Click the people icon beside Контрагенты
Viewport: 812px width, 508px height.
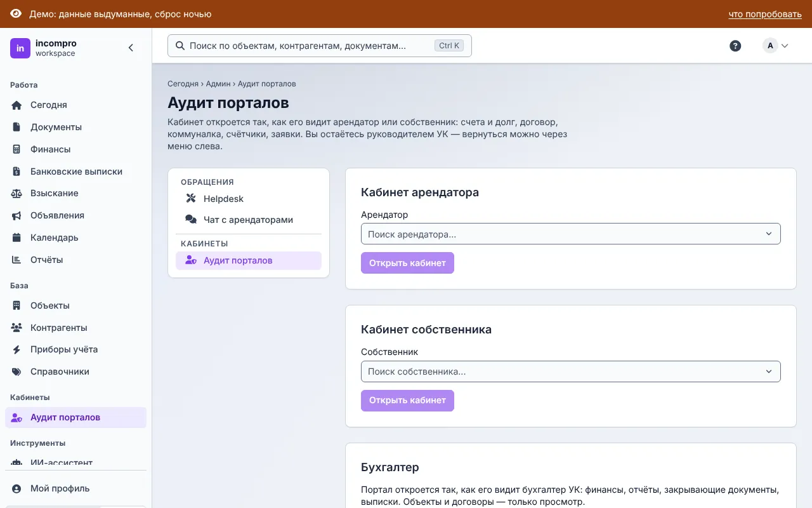click(17, 328)
